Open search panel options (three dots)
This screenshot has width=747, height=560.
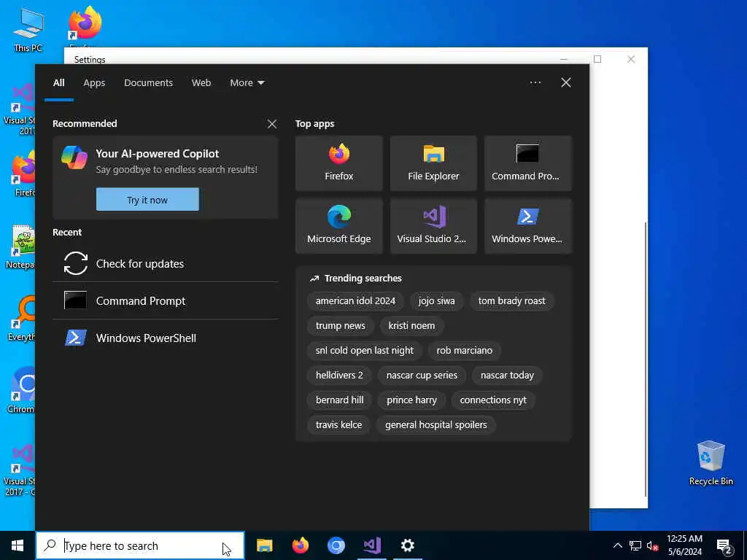(535, 82)
